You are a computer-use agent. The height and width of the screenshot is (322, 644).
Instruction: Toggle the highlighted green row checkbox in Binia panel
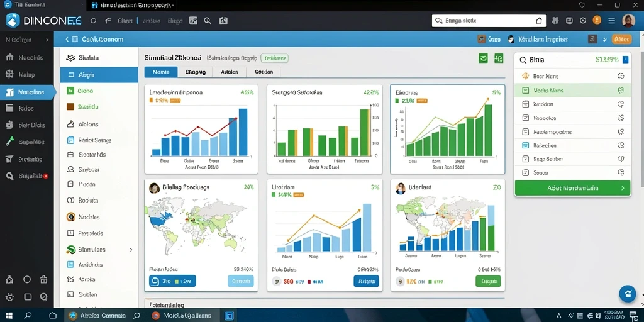click(525, 91)
